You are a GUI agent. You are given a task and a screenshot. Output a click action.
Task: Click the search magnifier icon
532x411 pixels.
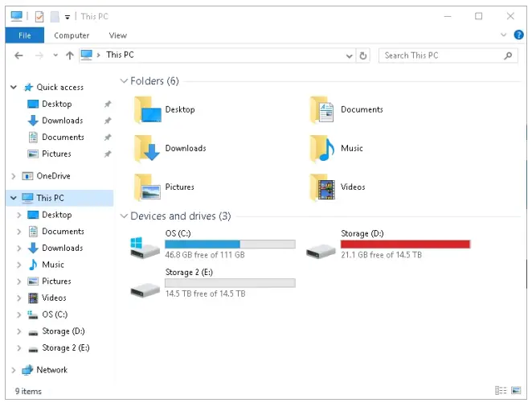coord(508,55)
